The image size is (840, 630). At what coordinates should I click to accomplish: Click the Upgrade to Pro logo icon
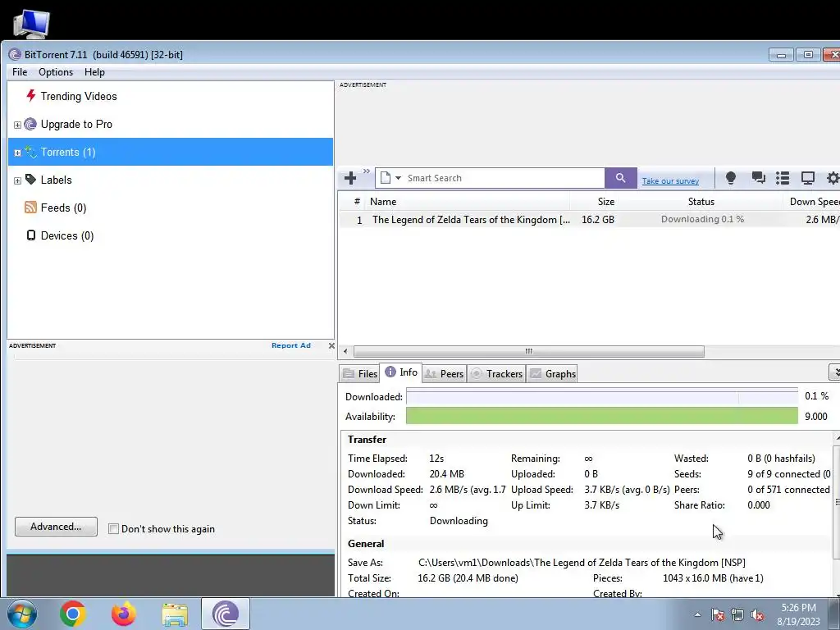click(x=30, y=125)
